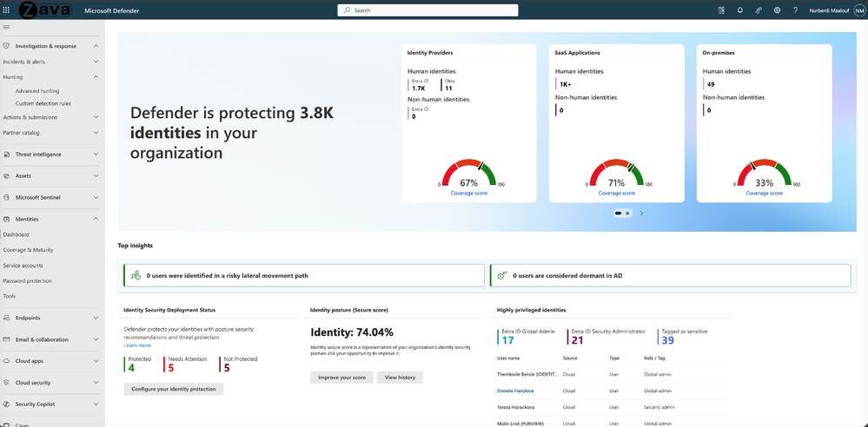Collapse navigation with the hamburger menu icon

pos(7,27)
